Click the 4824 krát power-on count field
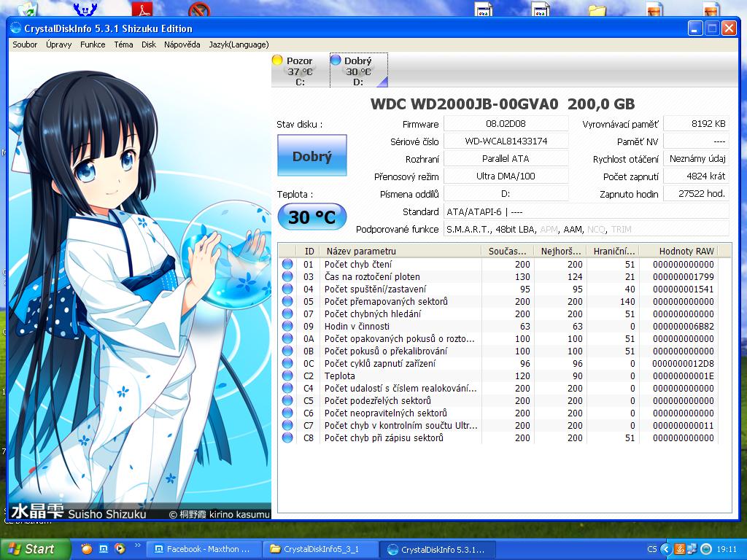The width and height of the screenshot is (747, 560). click(696, 176)
